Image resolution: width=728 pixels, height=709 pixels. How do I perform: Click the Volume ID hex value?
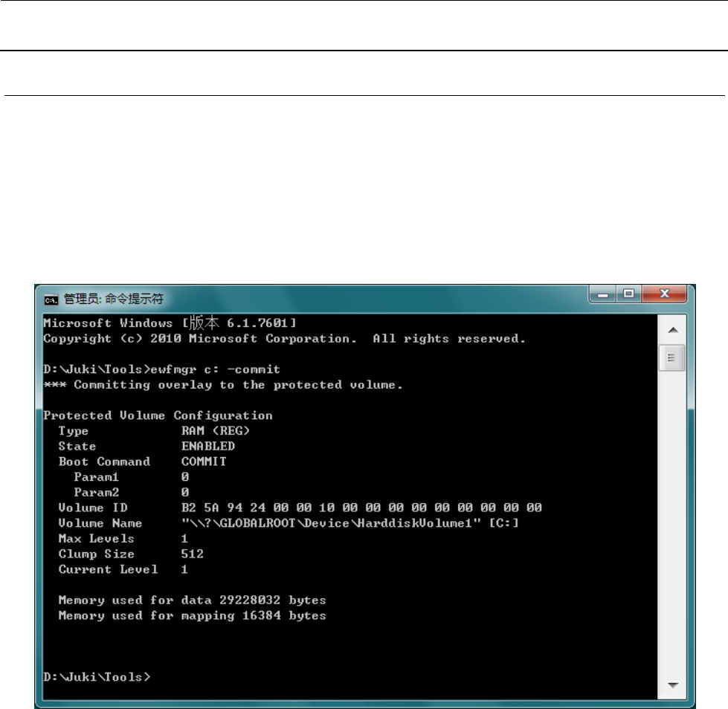click(361, 508)
